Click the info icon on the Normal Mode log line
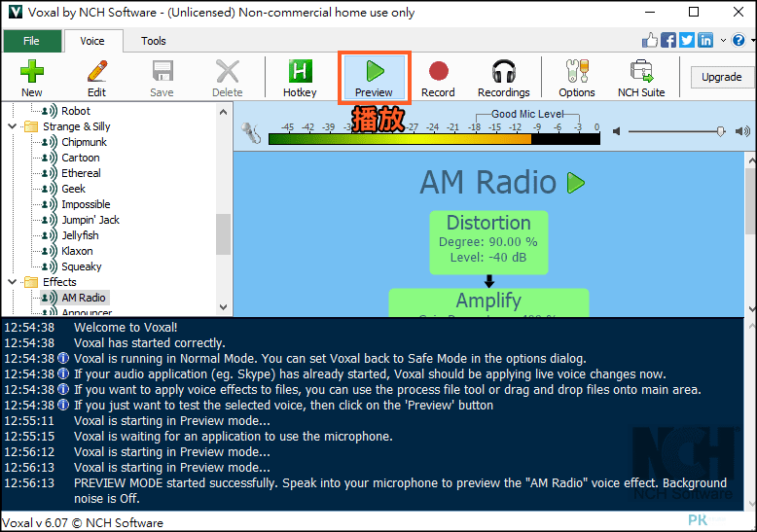 pyautogui.click(x=63, y=358)
